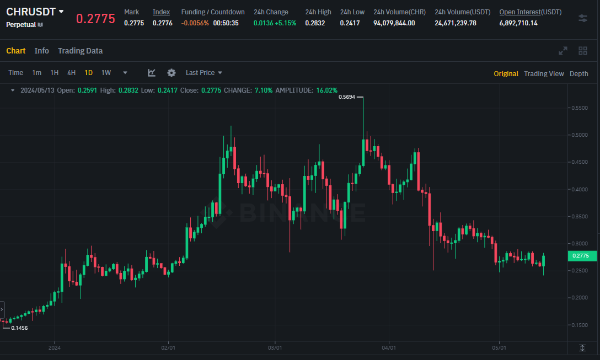Click Open Interest(USDT) label
This screenshot has height=360, width=600.
pos(530,12)
